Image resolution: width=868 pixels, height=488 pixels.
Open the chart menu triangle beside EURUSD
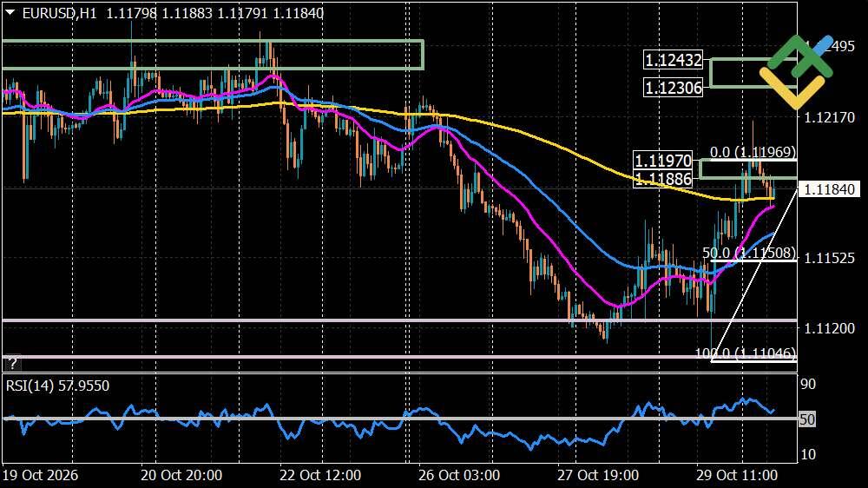pos(10,13)
